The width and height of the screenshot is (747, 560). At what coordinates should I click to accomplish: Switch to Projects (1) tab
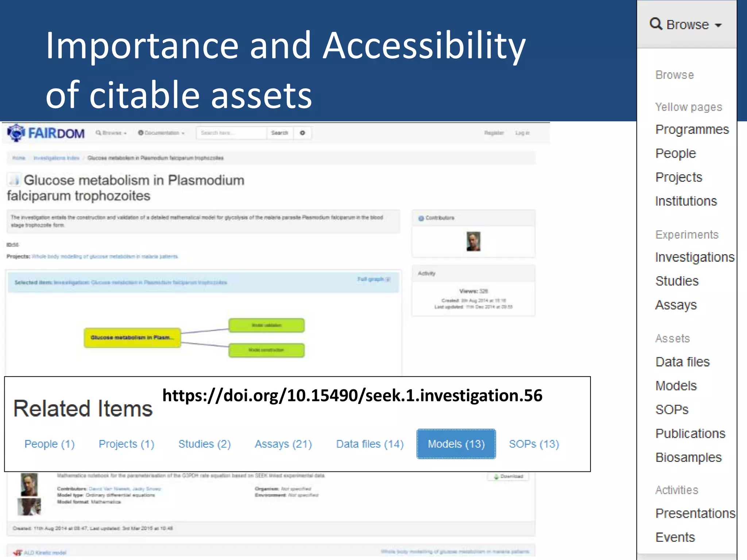tap(127, 444)
